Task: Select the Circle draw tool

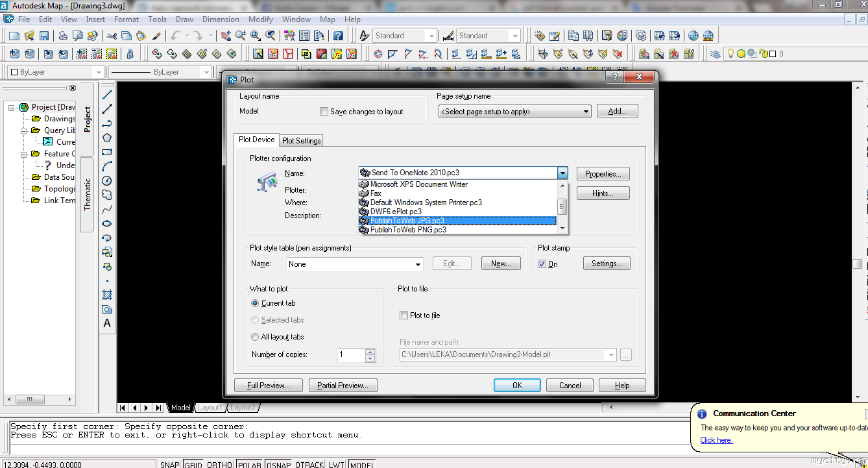Action: [x=107, y=180]
